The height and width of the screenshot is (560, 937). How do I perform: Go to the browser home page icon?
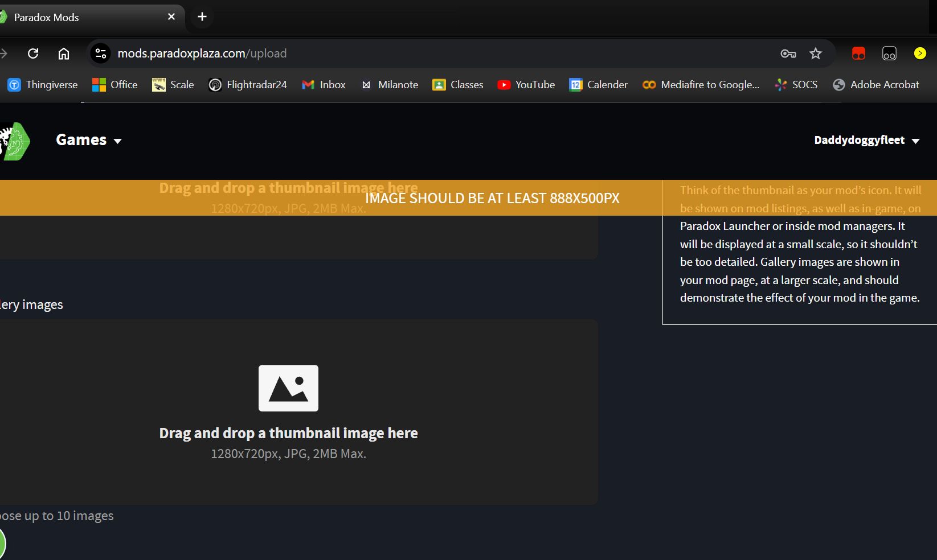[x=64, y=53]
